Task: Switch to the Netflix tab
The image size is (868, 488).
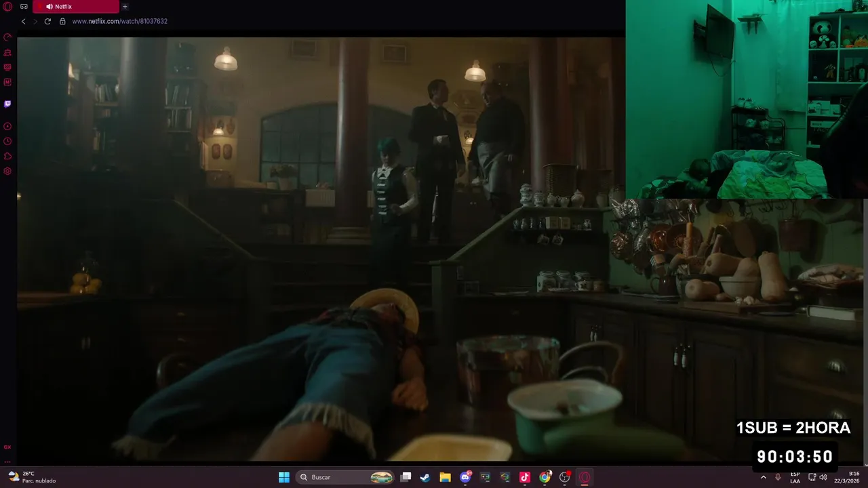Action: pyautogui.click(x=75, y=7)
